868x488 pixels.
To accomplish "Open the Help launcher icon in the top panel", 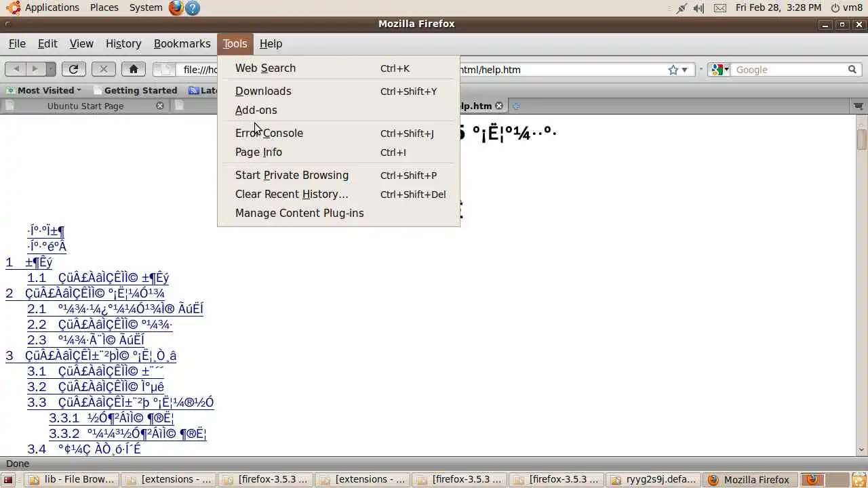I will (x=193, y=8).
